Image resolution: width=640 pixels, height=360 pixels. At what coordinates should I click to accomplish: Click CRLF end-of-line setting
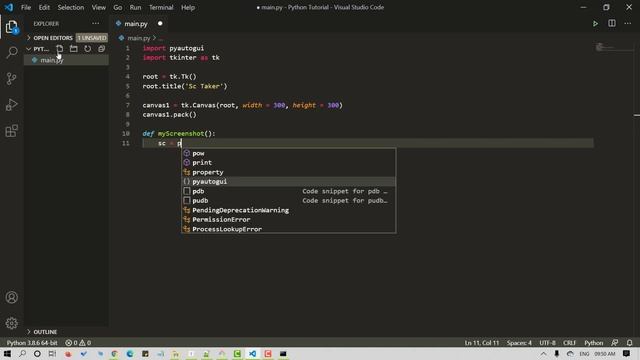click(569, 343)
